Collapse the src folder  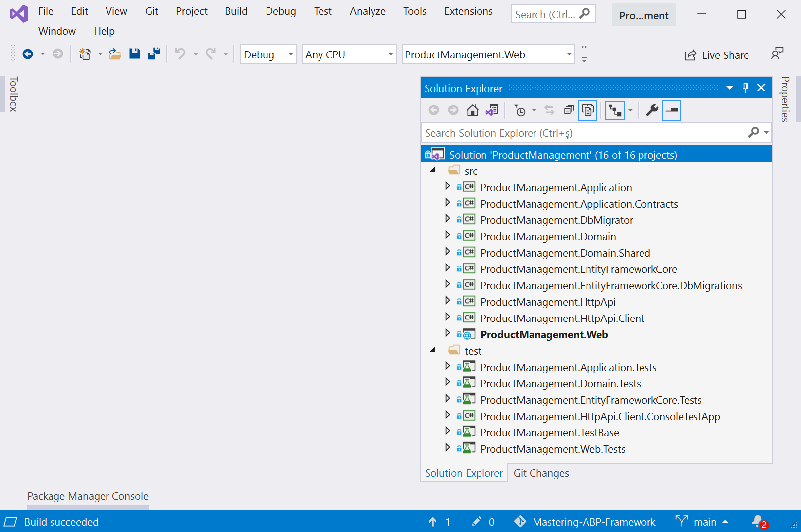pyautogui.click(x=433, y=170)
